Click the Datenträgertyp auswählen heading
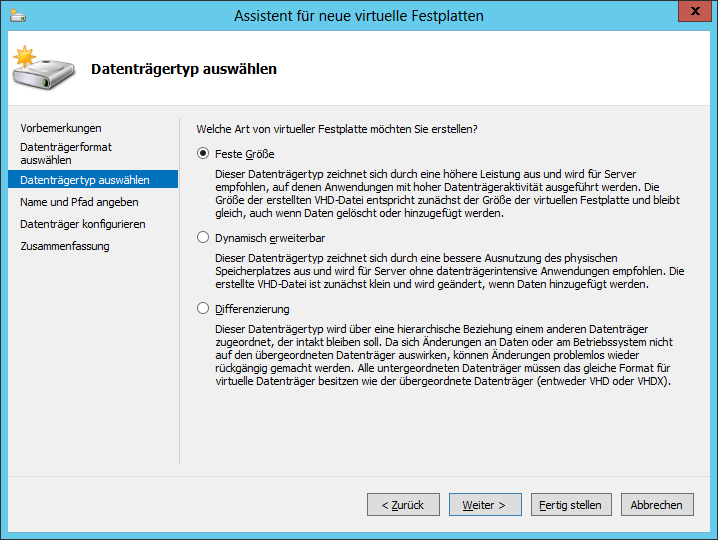718x540 pixels. (x=184, y=69)
